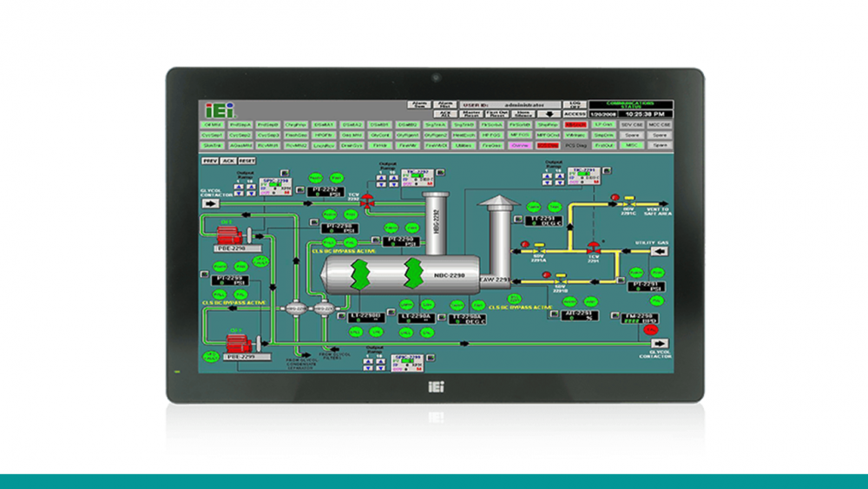The image size is (868, 489).
Task: Open the trend icon beside PT-2298
Action: pyautogui.click(x=314, y=222)
